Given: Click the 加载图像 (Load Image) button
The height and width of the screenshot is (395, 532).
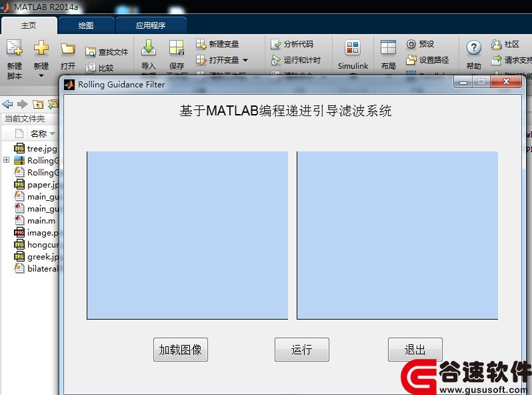Looking at the screenshot, I should [x=181, y=350].
